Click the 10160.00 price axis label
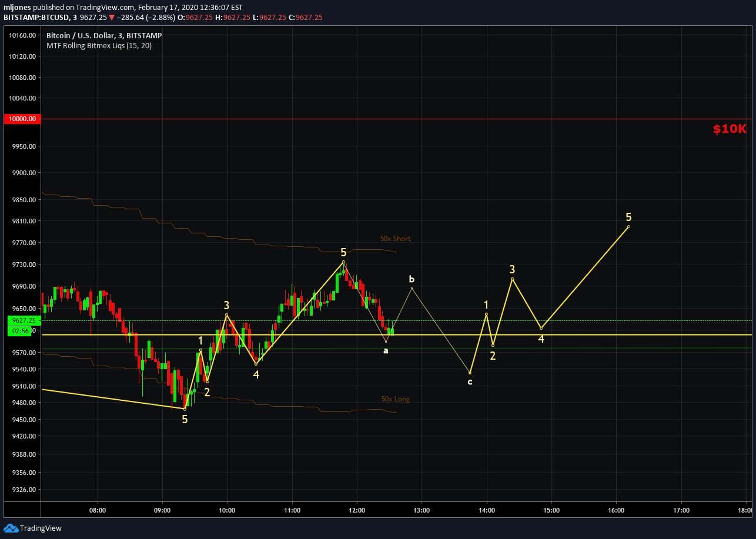Image resolution: width=756 pixels, height=539 pixels. 24,35
